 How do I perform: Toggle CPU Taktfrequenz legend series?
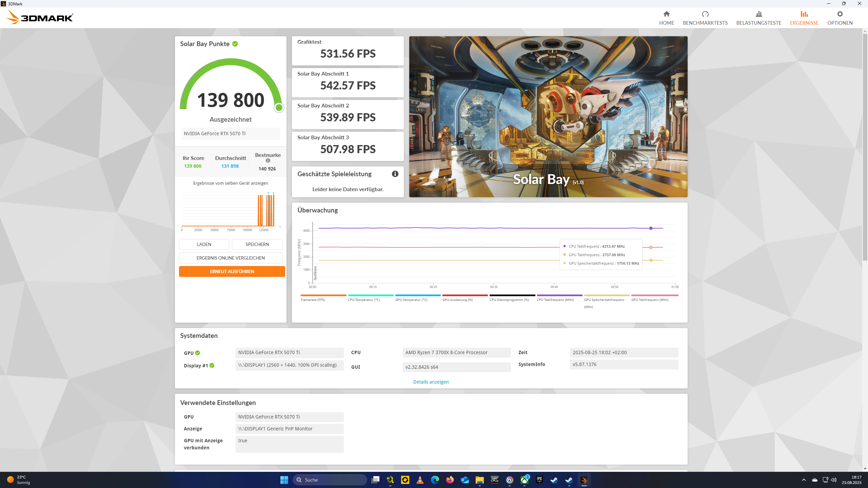(555, 300)
